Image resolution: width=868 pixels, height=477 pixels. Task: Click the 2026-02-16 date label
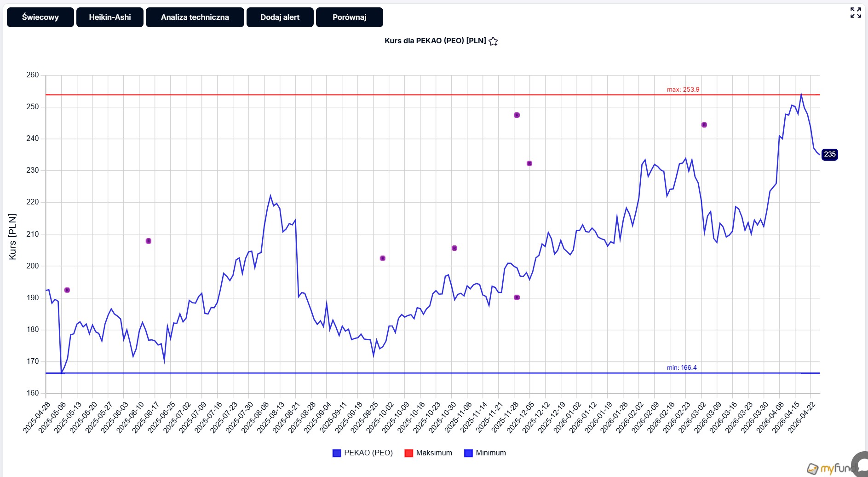point(661,417)
